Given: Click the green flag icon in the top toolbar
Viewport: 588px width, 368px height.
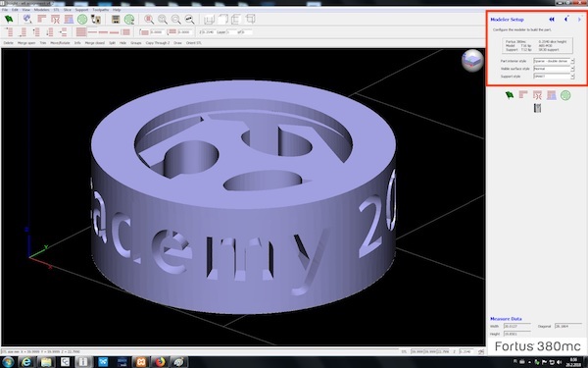Looking at the screenshot, I should point(9,19).
